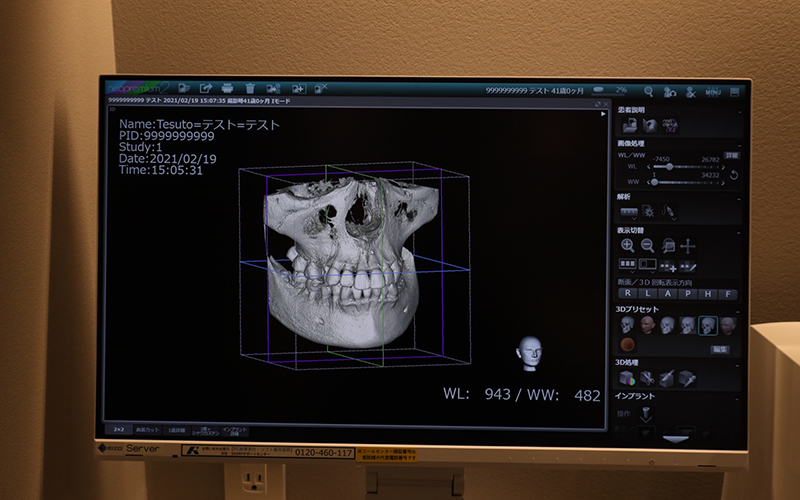Viewport: 800px width, 500px height.
Task: Click the patient with X icon
Action: (691, 92)
